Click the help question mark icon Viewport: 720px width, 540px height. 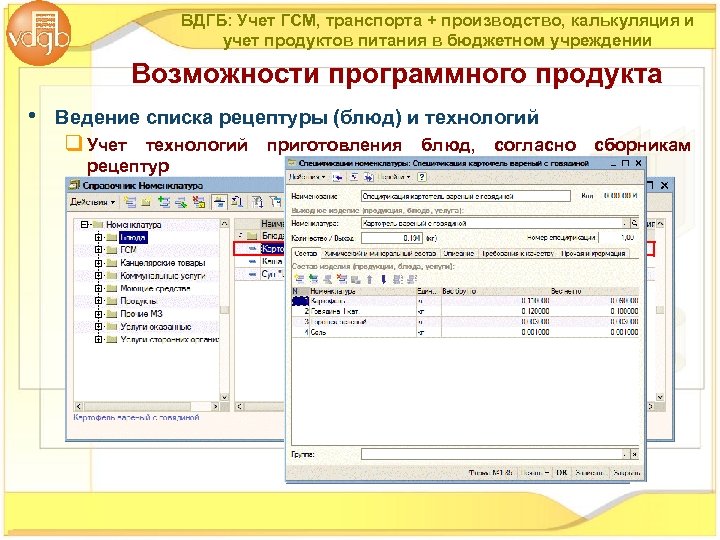(422, 177)
